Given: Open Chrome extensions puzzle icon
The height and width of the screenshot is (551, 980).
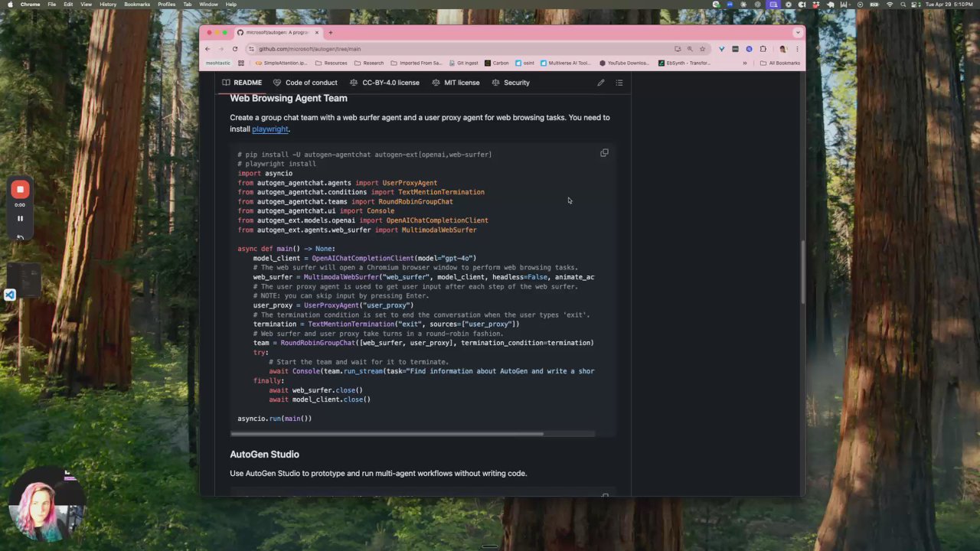Looking at the screenshot, I should 763,49.
